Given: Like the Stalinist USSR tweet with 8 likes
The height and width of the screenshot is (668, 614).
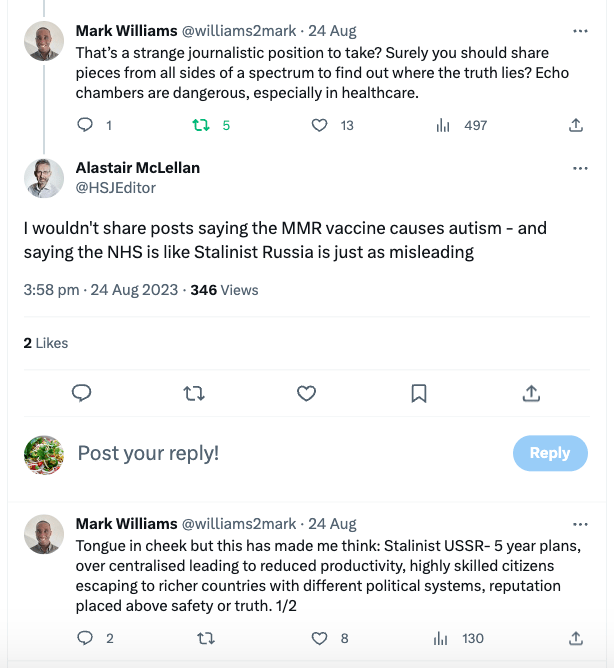Looking at the screenshot, I should [320, 638].
